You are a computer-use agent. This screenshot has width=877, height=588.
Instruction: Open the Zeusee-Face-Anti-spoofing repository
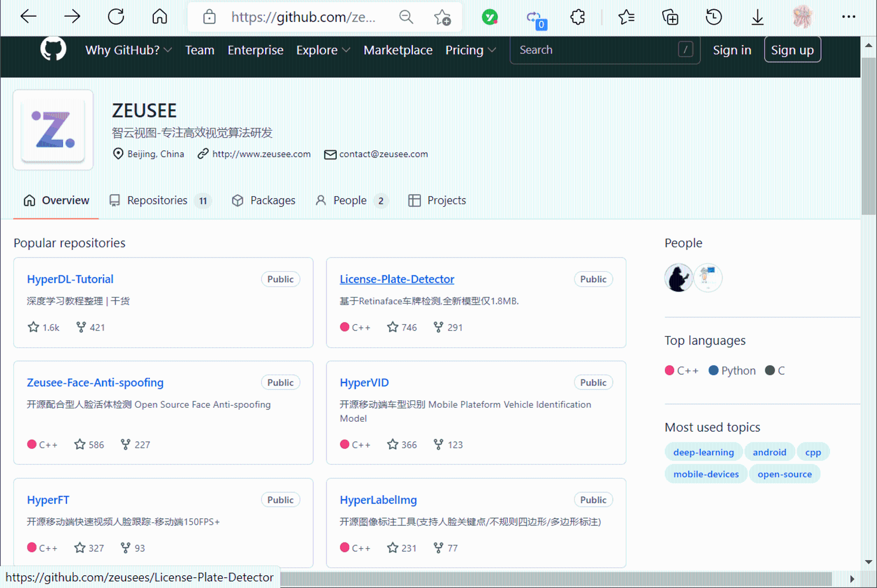click(x=95, y=382)
